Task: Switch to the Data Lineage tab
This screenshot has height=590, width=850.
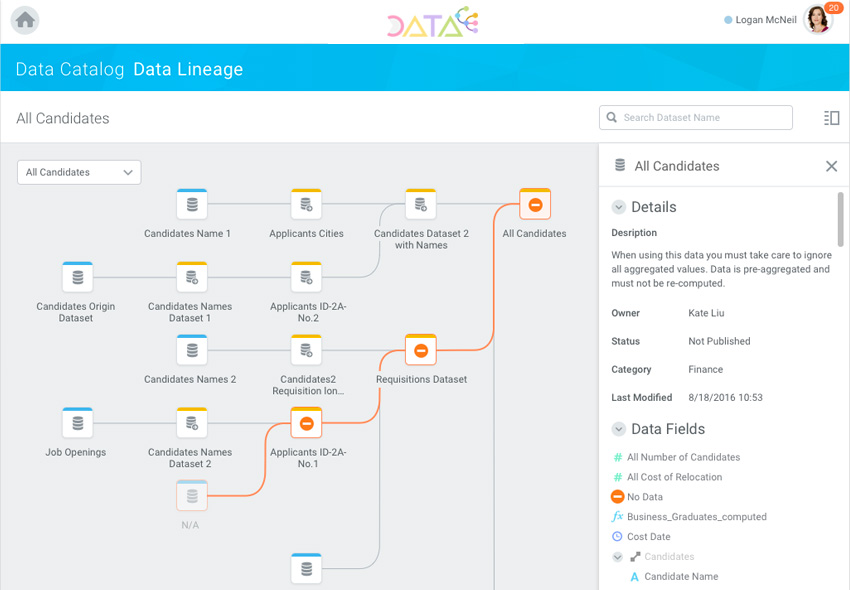Action: pyautogui.click(x=188, y=69)
